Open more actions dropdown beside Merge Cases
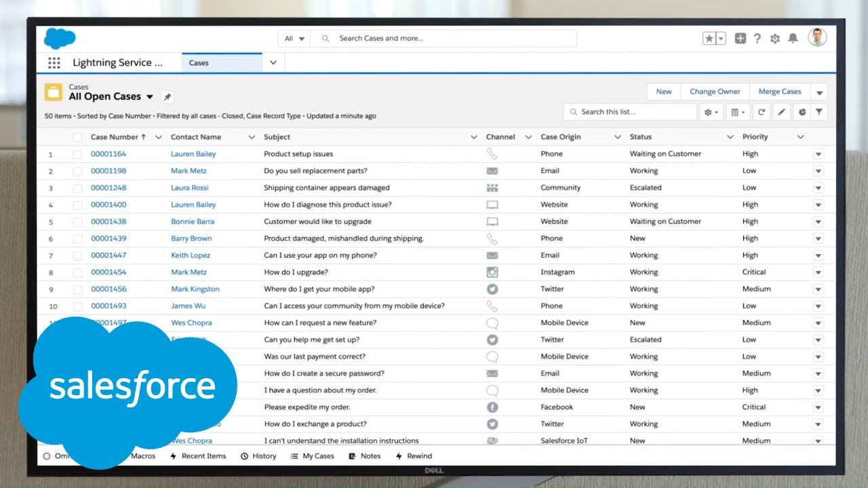868x488 pixels. 819,92
